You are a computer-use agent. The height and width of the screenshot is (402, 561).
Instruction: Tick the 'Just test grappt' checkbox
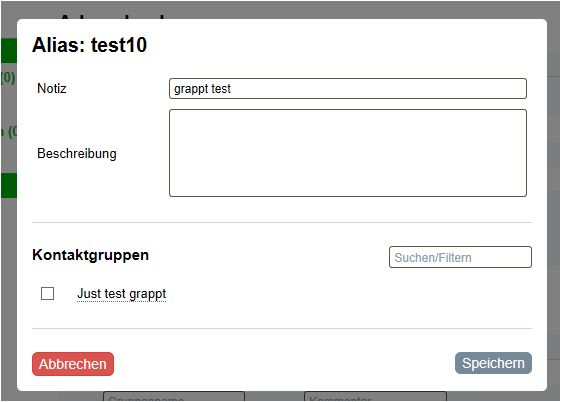pyautogui.click(x=47, y=294)
